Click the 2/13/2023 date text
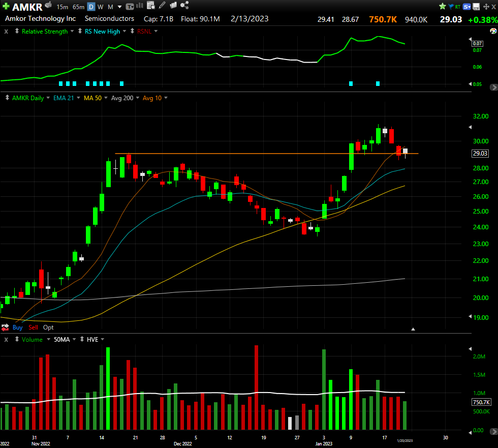The height and width of the screenshot is (448, 498). pos(250,19)
